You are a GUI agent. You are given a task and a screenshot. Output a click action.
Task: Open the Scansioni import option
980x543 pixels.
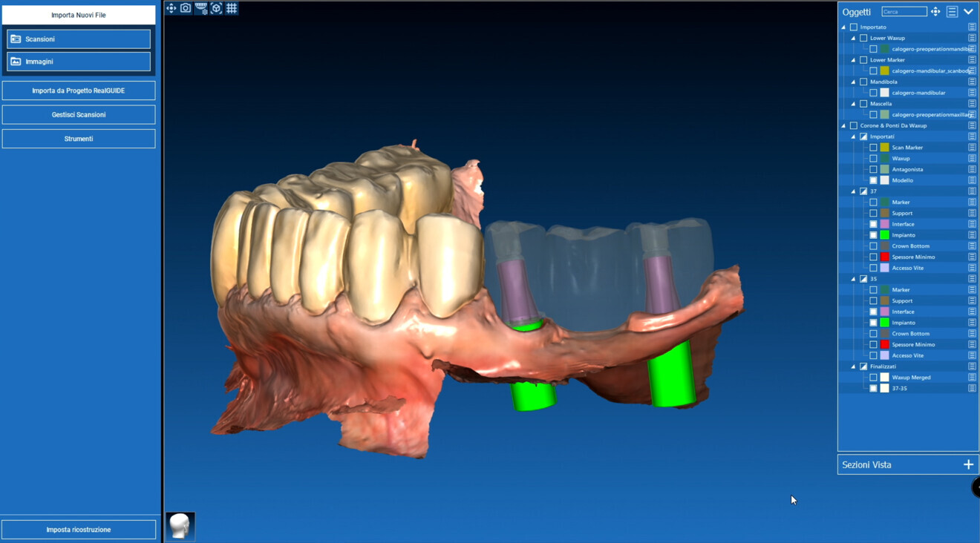pos(79,39)
